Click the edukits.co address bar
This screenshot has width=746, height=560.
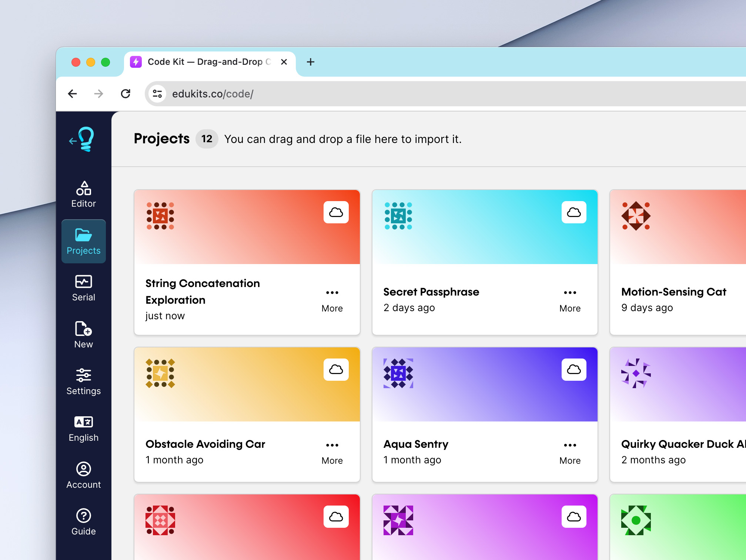213,94
